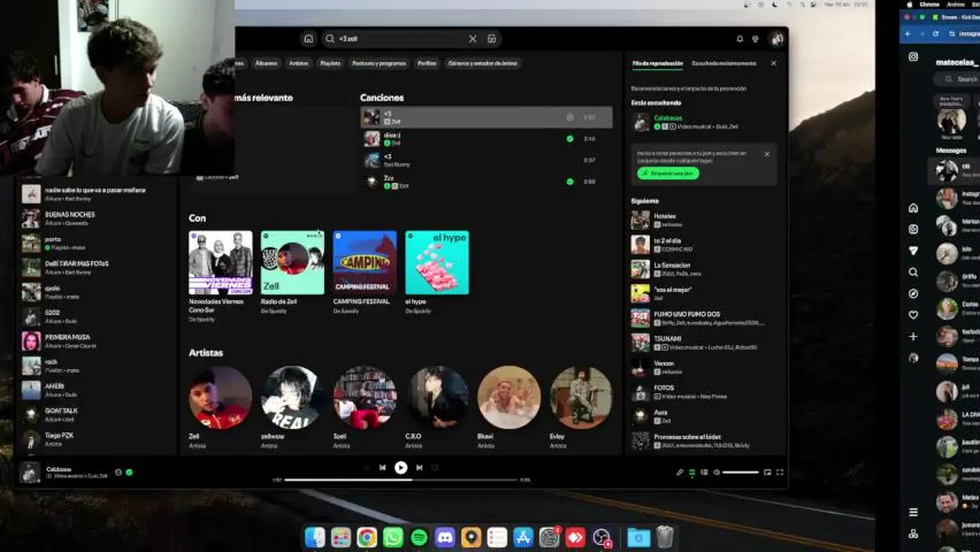The height and width of the screenshot is (552, 980).
Task: Go to Spotify Home via the house icon
Action: click(308, 38)
